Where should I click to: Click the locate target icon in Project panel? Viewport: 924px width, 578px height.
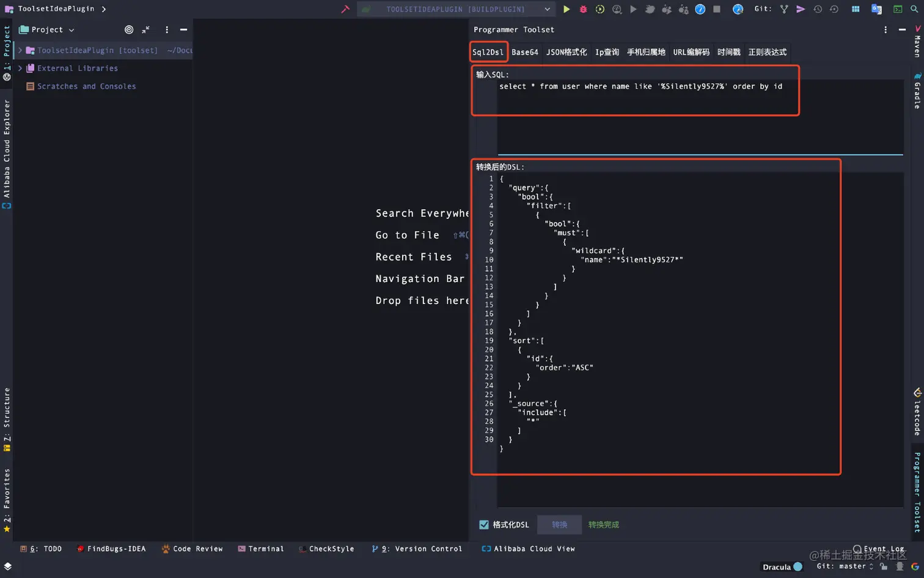pyautogui.click(x=129, y=29)
